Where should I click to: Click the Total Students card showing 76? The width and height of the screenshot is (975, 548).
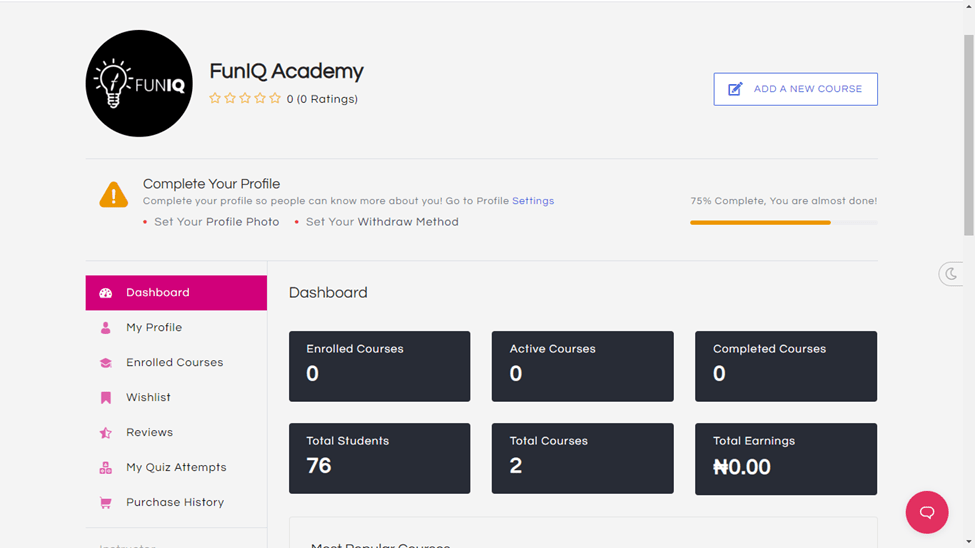pos(379,458)
